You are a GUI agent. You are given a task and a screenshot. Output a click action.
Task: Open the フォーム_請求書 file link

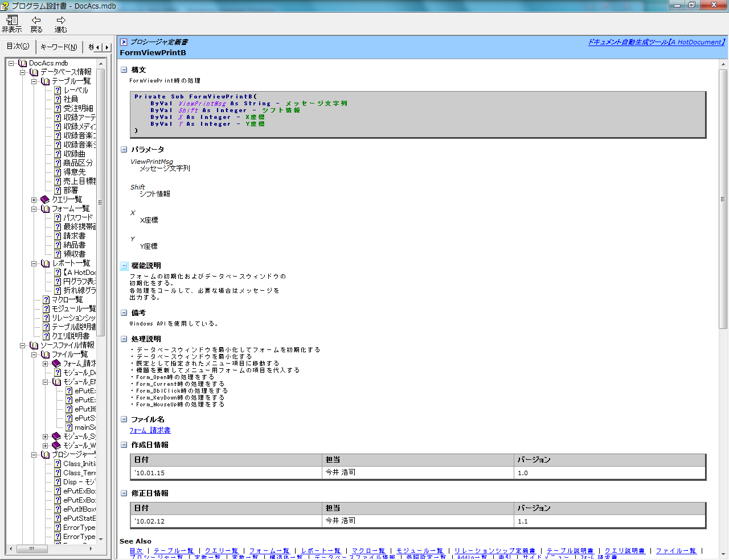[150, 430]
